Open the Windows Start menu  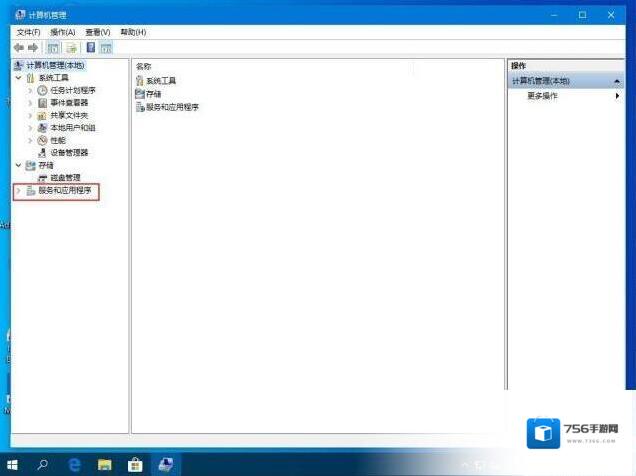point(12,464)
